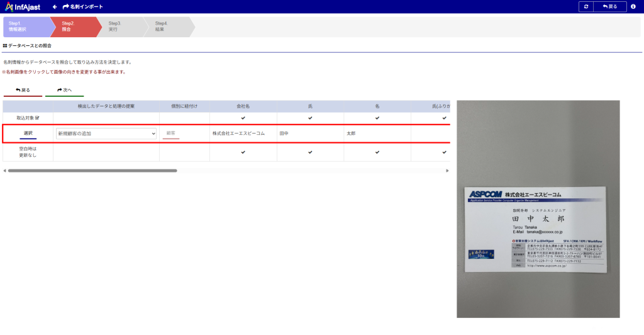Screen dimensions: 644x335
Task: Click the 次へ button below the note
Action: coord(64,90)
